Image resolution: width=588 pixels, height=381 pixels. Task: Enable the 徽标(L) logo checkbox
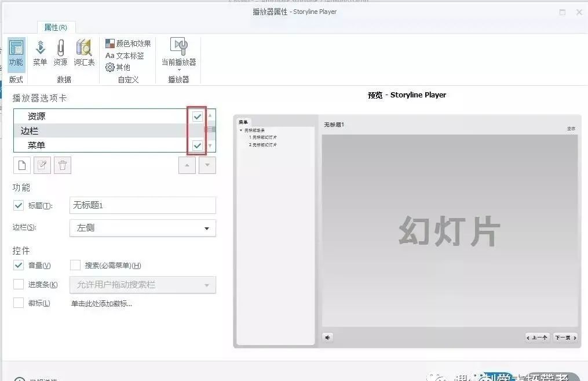click(x=19, y=303)
